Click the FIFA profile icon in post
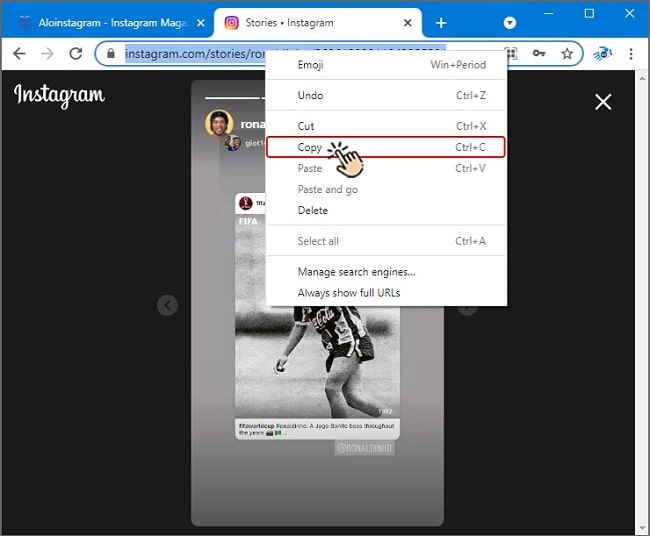 pyautogui.click(x=246, y=203)
